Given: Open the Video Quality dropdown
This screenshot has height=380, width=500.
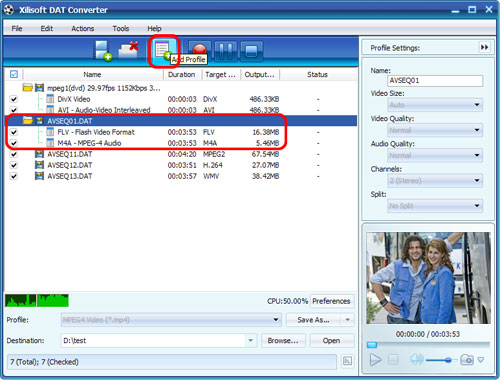Looking at the screenshot, I should pyautogui.click(x=435, y=130).
